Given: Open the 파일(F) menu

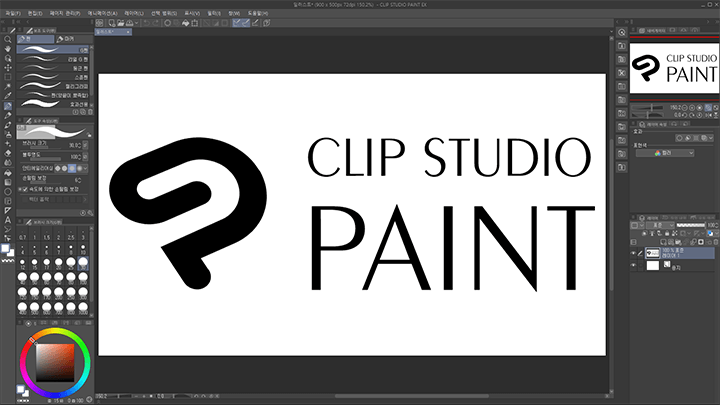Looking at the screenshot, I should (x=13, y=13).
